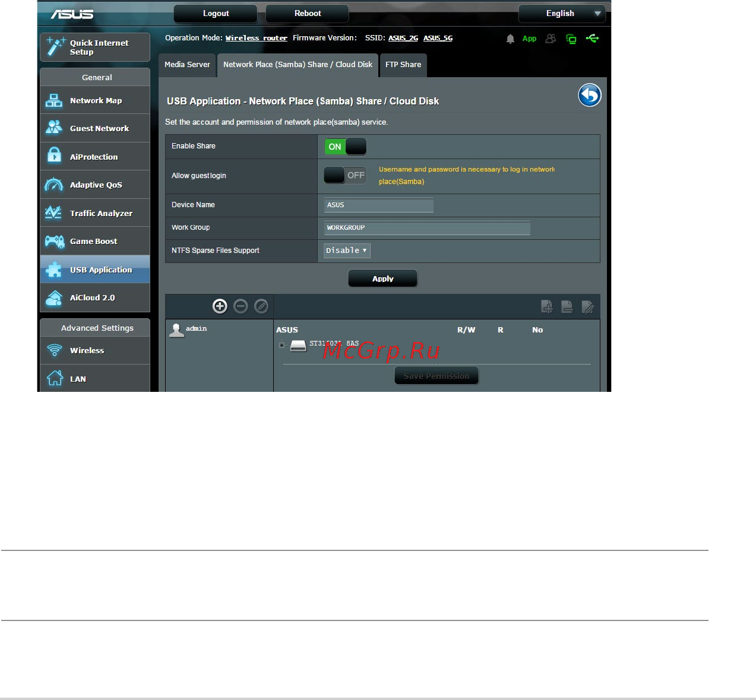Viewport: 756px width, 700px height.
Task: Open Game Boost in sidebar
Action: click(95, 241)
